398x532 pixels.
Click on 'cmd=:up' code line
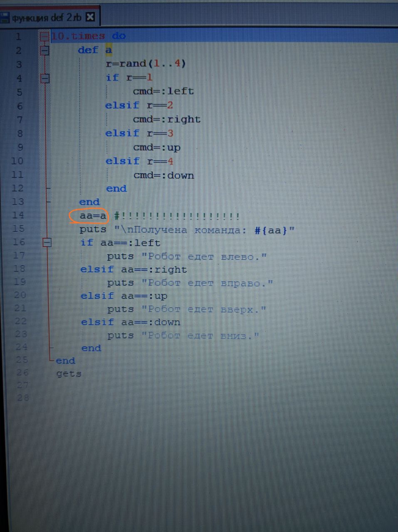click(157, 147)
